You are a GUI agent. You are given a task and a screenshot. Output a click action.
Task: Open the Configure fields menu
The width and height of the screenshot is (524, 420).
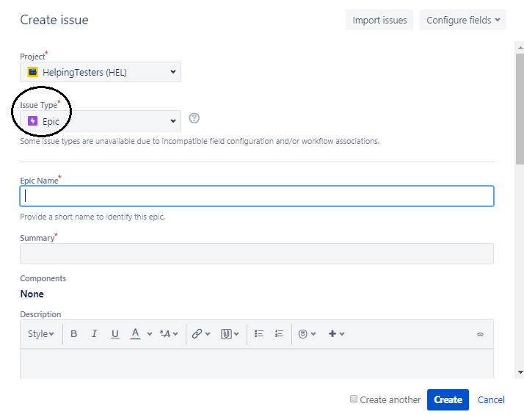pyautogui.click(x=463, y=20)
